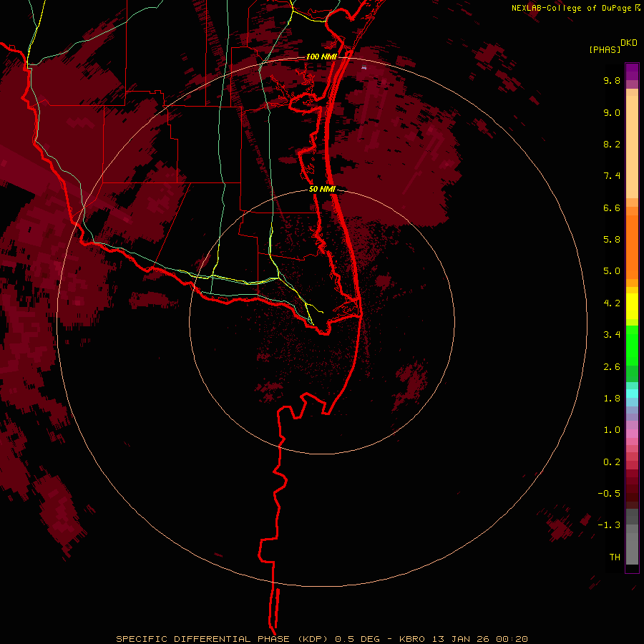Select the 9.8 value on the color scale
This screenshot has height=644, width=644.
click(612, 80)
